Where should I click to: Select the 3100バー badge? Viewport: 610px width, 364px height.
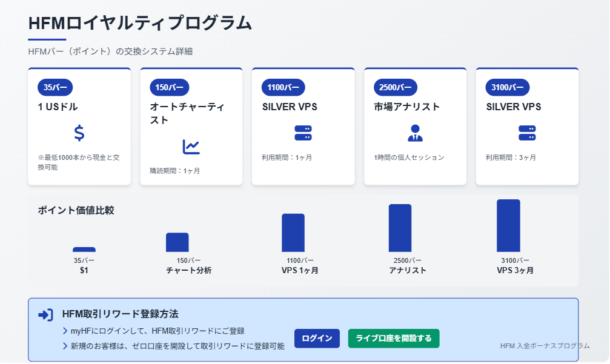[x=508, y=87]
